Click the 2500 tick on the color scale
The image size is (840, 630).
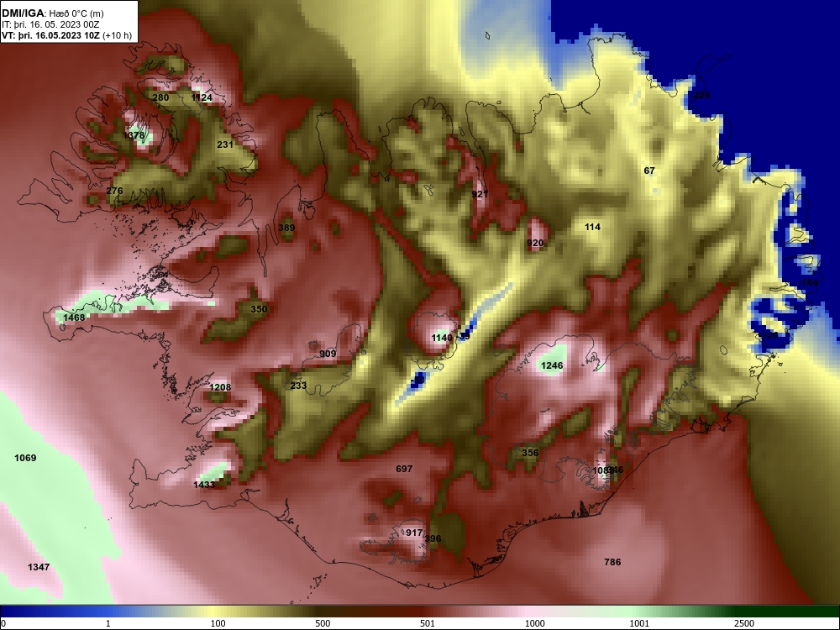coord(744,623)
